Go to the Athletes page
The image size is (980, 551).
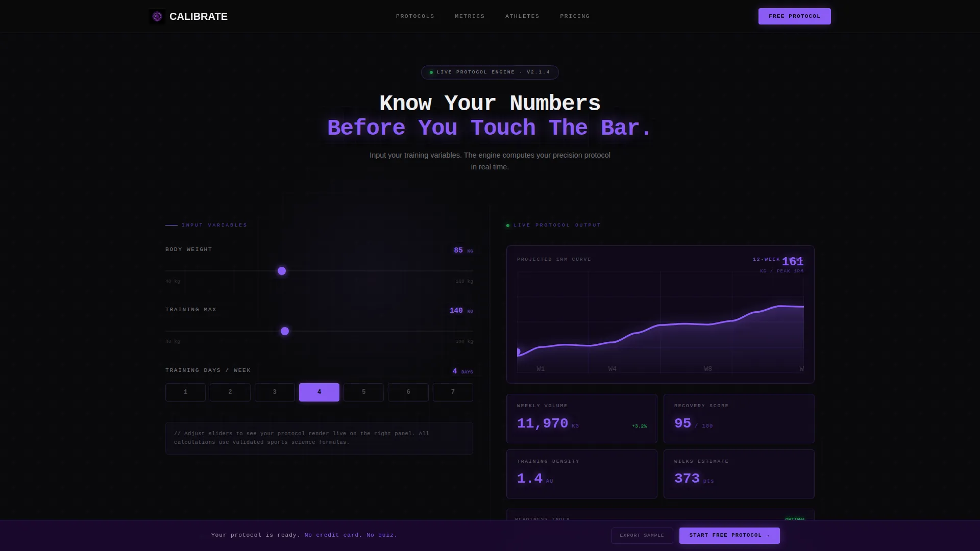point(522,16)
